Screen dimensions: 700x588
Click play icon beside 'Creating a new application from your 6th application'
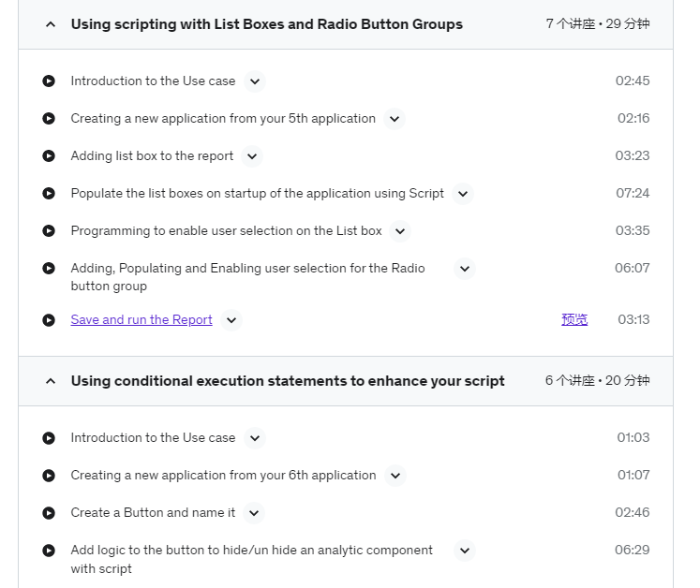point(49,475)
